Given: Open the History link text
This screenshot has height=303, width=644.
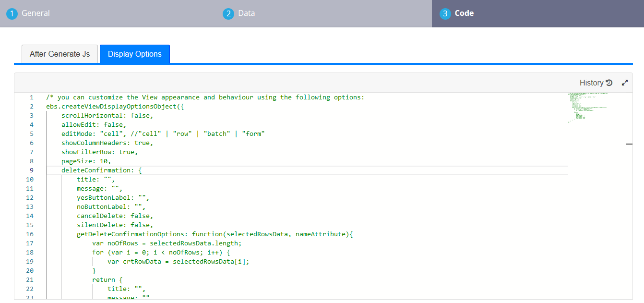Looking at the screenshot, I should click(591, 83).
